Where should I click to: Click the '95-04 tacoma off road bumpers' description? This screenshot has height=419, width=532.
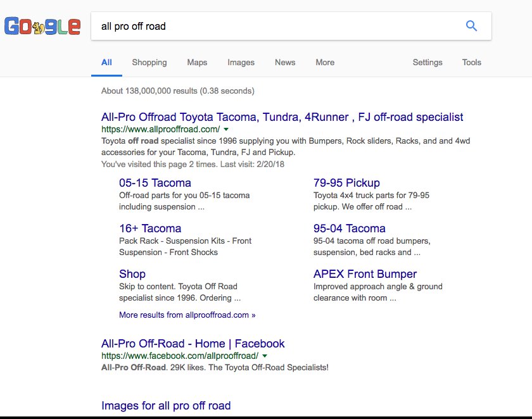[372, 246]
